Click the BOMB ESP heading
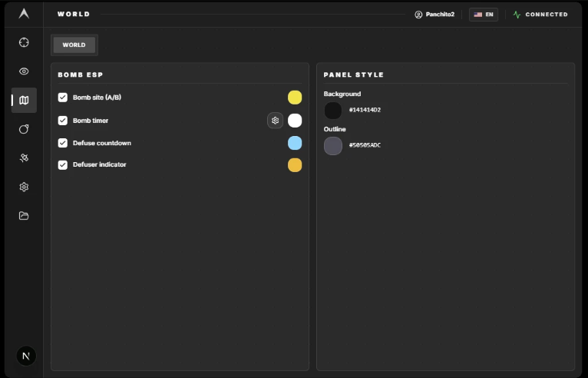 click(x=81, y=75)
